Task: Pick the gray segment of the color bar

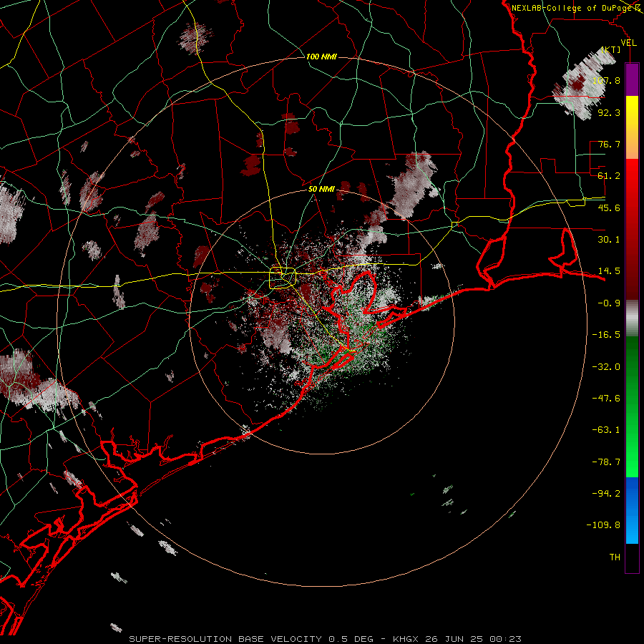Action: pos(632,318)
